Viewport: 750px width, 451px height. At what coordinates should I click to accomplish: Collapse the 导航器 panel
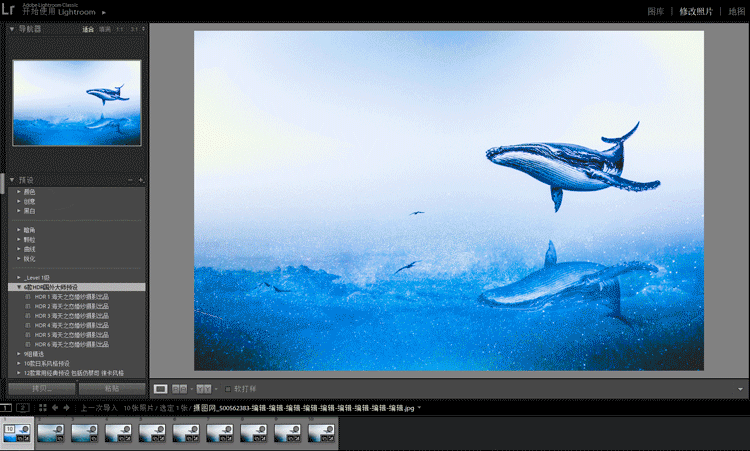[x=12, y=29]
